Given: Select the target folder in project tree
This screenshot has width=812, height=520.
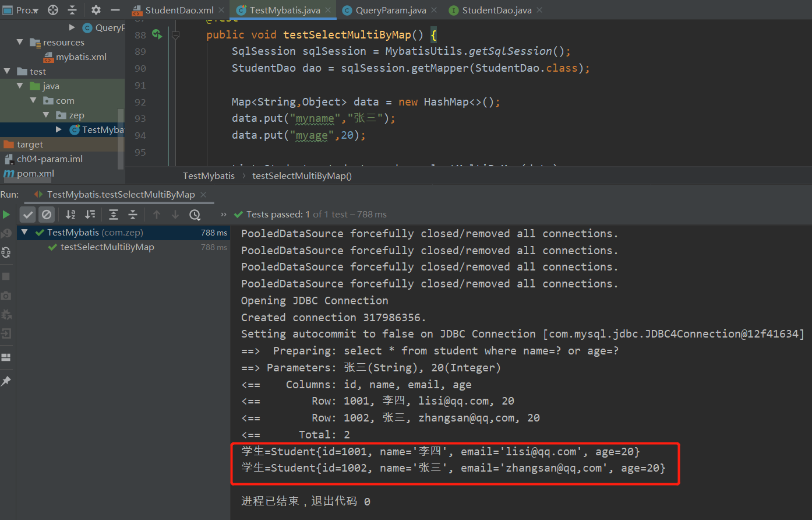Looking at the screenshot, I should pos(23,144).
